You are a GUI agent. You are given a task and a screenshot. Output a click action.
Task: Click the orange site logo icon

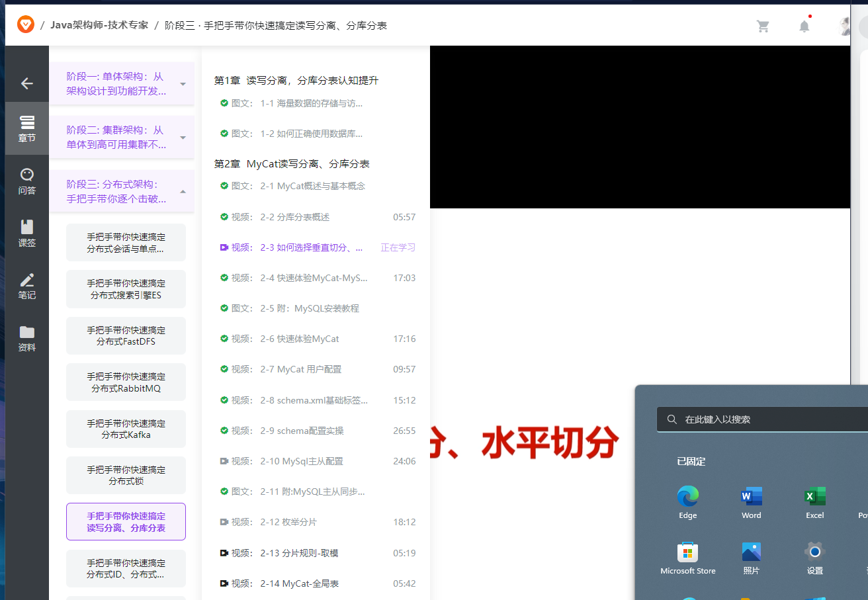click(25, 25)
